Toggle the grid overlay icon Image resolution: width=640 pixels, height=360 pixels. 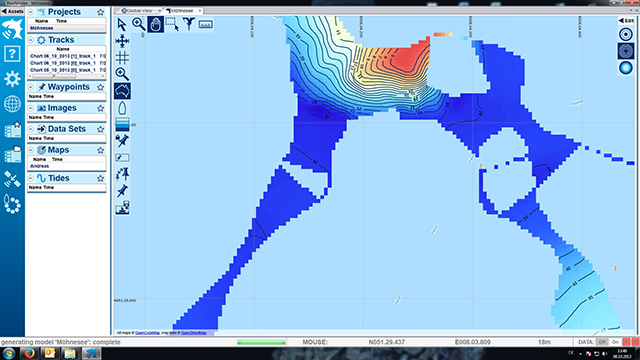pyautogui.click(x=122, y=58)
